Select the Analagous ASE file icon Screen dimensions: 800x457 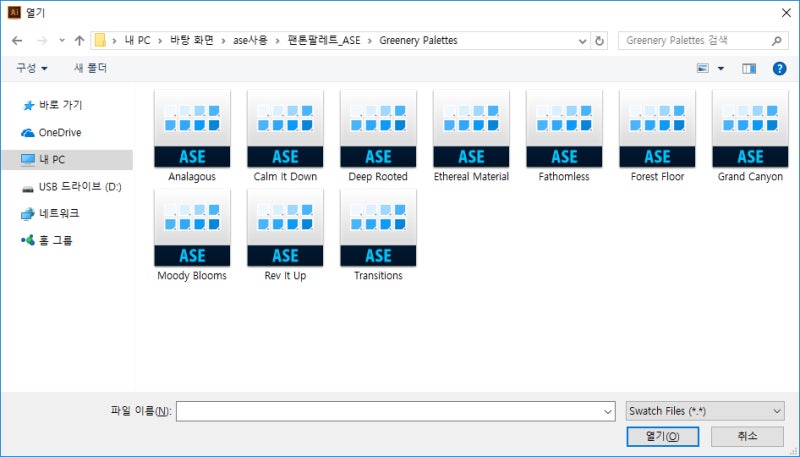pos(192,129)
